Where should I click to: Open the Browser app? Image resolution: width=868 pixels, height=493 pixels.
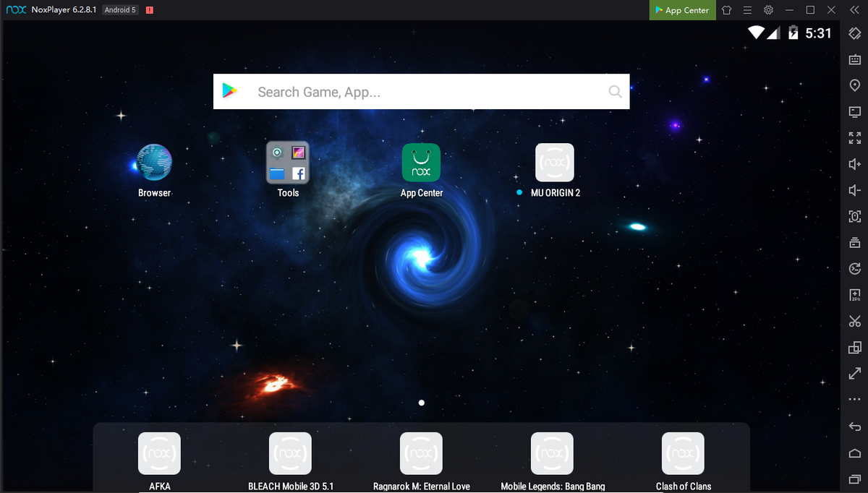(x=154, y=165)
